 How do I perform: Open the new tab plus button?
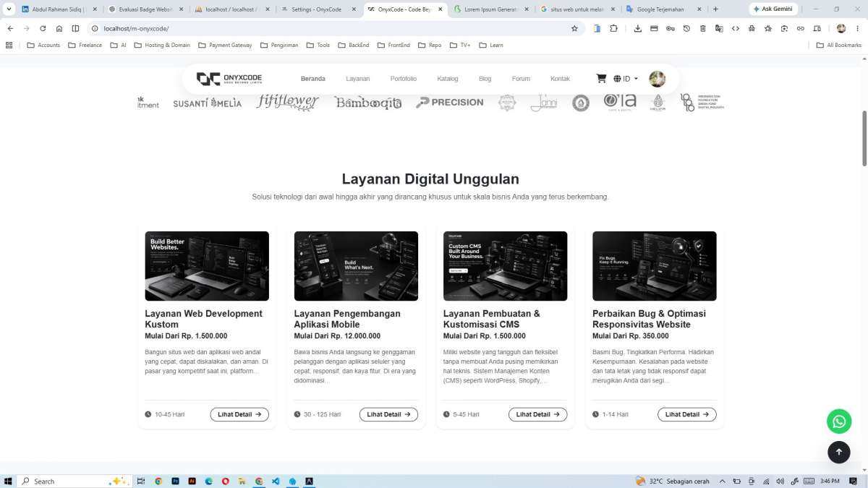click(715, 9)
